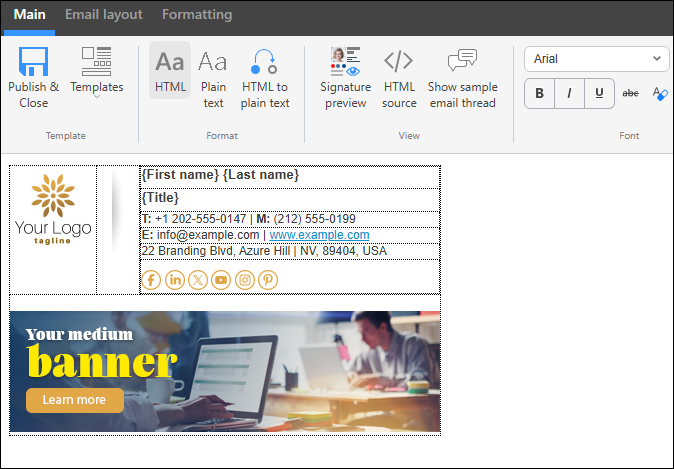Switch to Plain text format
The width and height of the screenshot is (674, 469).
213,78
